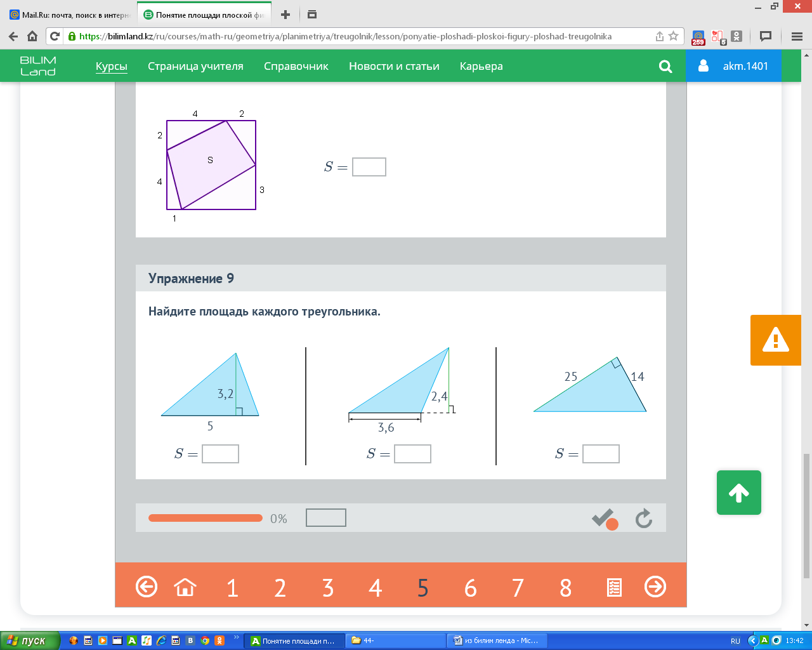Check answers with the checkmark icon

[605, 519]
